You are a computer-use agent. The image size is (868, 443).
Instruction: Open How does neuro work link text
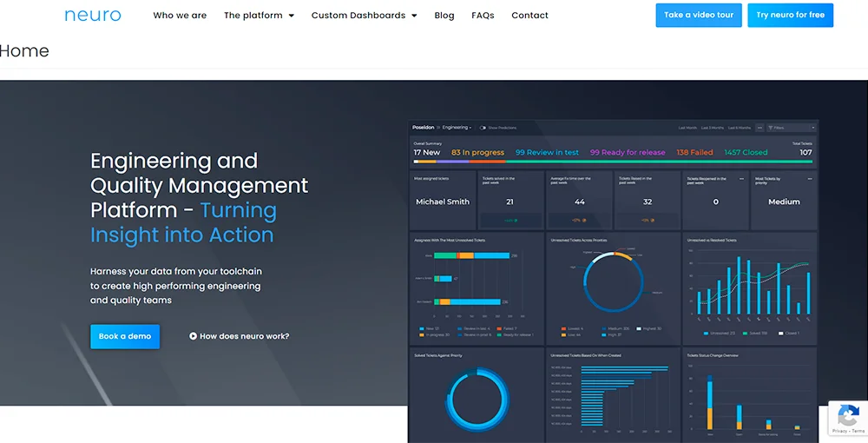click(x=244, y=336)
